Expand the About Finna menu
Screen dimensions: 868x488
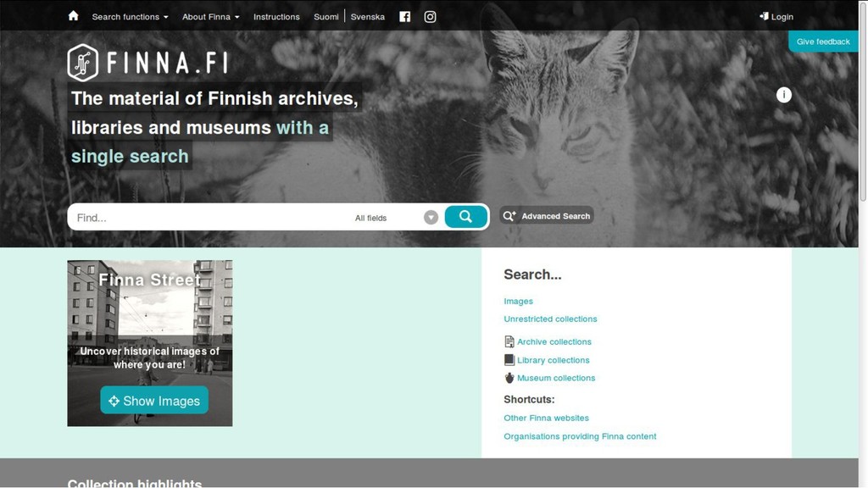click(211, 17)
